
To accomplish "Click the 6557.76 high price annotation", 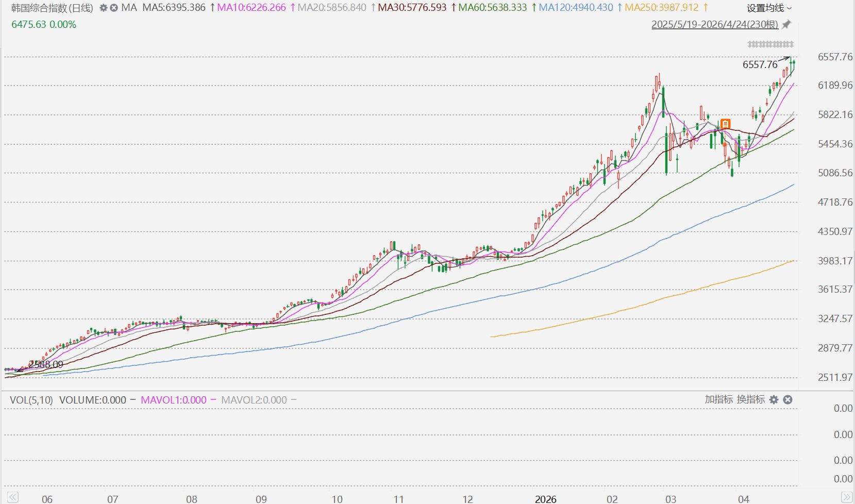I will coord(760,64).
